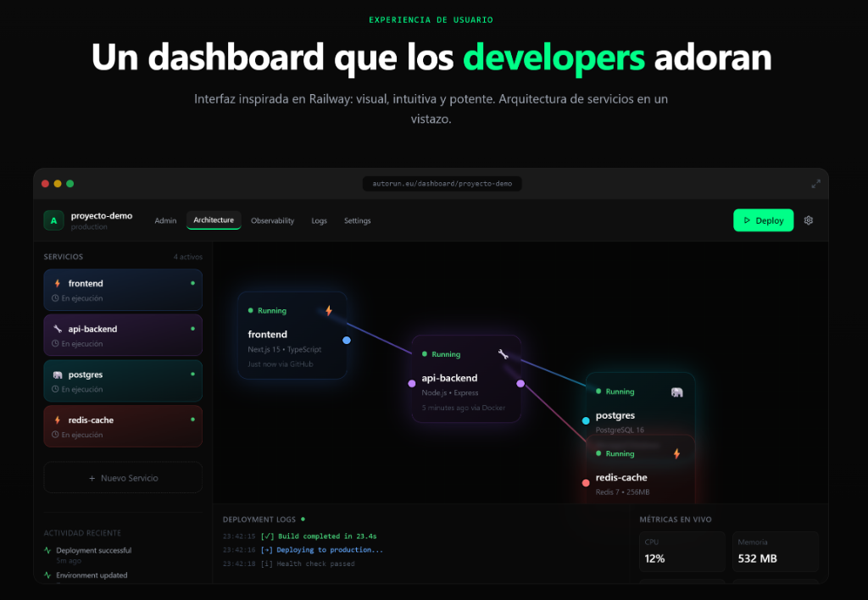Click the fullscreen expand icon in window titlebar
The width and height of the screenshot is (868, 600).
(815, 184)
